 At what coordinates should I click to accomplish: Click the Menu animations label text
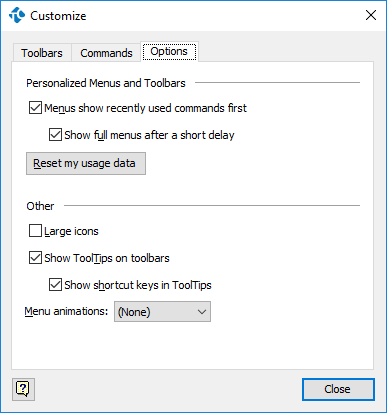coord(66,311)
